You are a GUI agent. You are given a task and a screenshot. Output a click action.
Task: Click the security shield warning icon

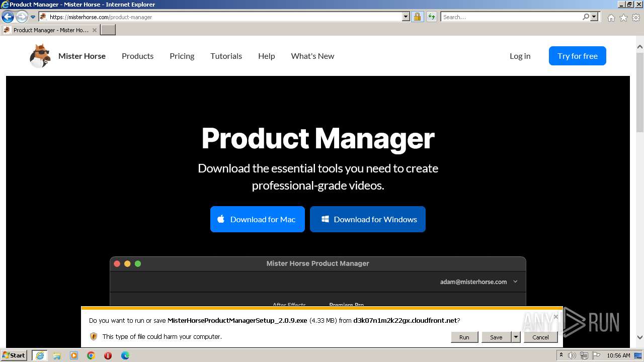(x=94, y=336)
